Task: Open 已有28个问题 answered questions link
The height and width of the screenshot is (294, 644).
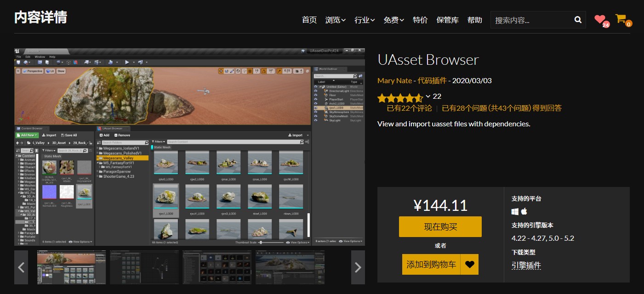Action: (502, 108)
